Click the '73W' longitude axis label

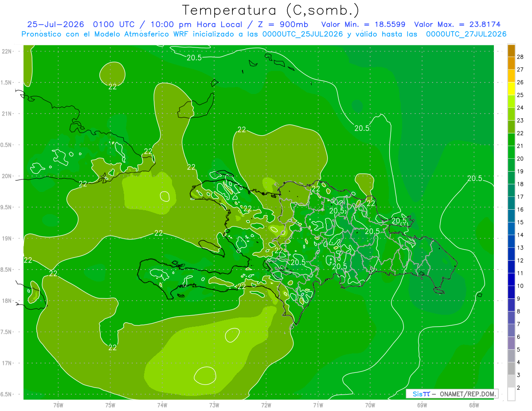(214, 405)
